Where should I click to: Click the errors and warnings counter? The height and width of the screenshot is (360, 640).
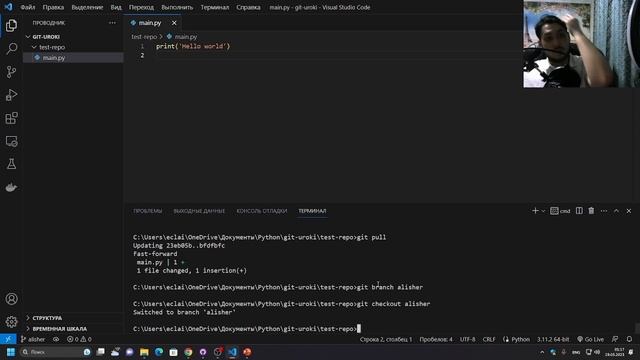(79, 339)
